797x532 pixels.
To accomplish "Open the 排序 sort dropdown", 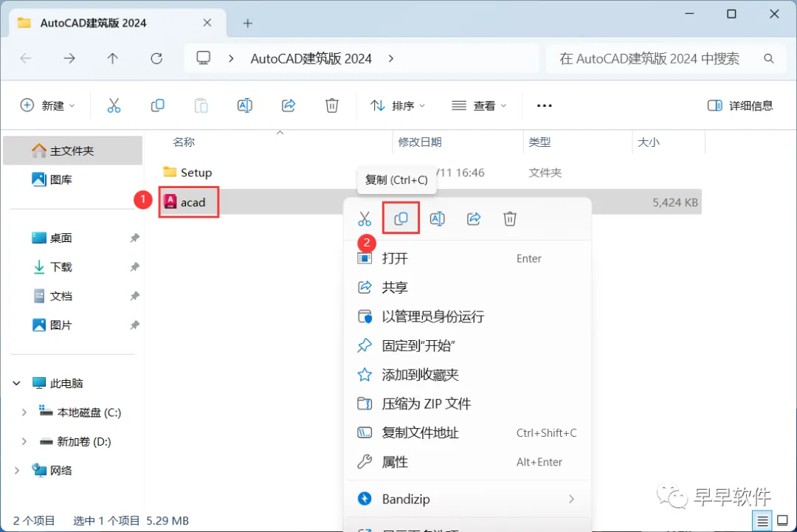I will pos(398,106).
